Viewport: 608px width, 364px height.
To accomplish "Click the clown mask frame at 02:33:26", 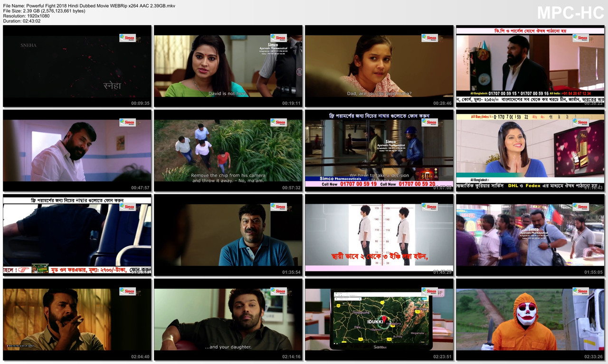I will pos(530,319).
